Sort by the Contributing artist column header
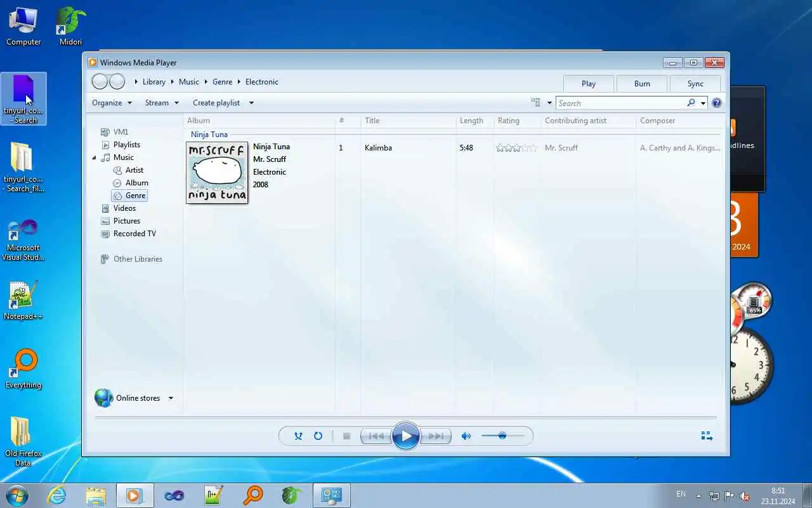This screenshot has height=508, width=812. pos(587,121)
